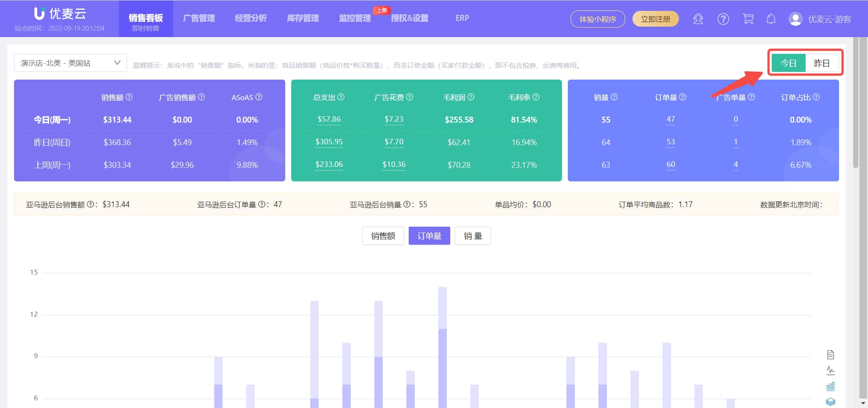The height and width of the screenshot is (408, 868).
Task: Click the underlined order count 47 link
Action: (670, 119)
